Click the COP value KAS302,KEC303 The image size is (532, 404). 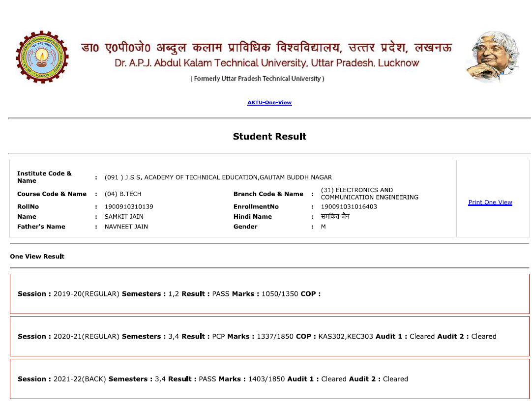[x=346, y=337]
